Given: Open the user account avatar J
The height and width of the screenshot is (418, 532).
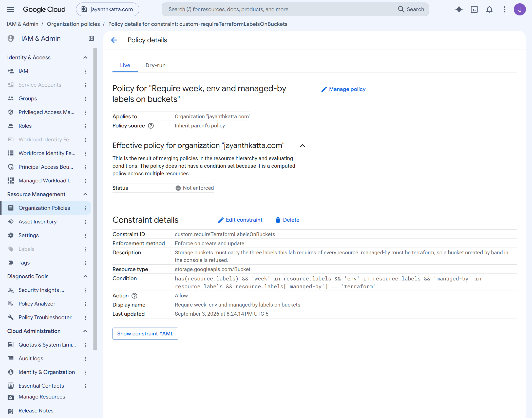Looking at the screenshot, I should [520, 9].
